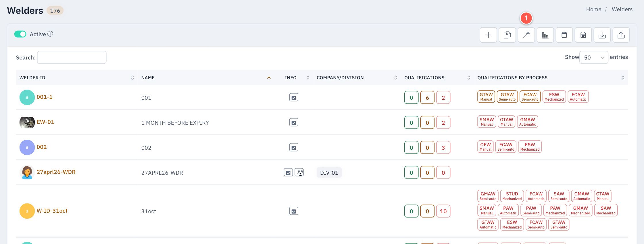Toggle the Active welders switch
Screen dimensions: 644x244
(x=20, y=34)
